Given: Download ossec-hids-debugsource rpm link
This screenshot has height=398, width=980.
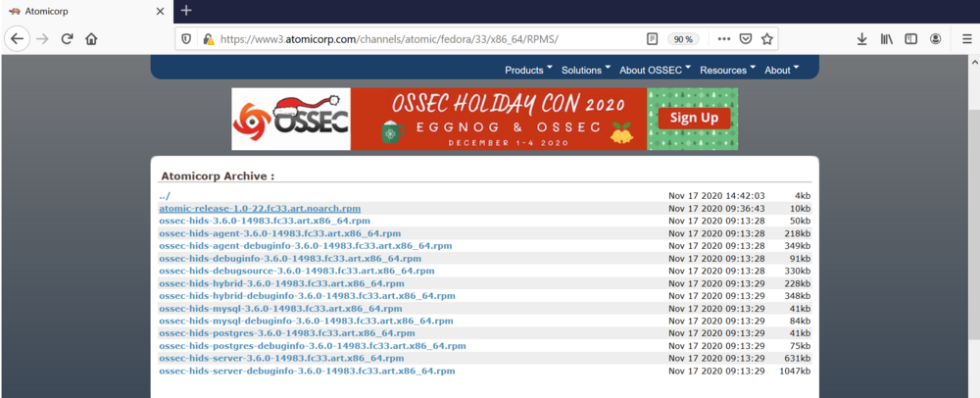Looking at the screenshot, I should point(296,272).
